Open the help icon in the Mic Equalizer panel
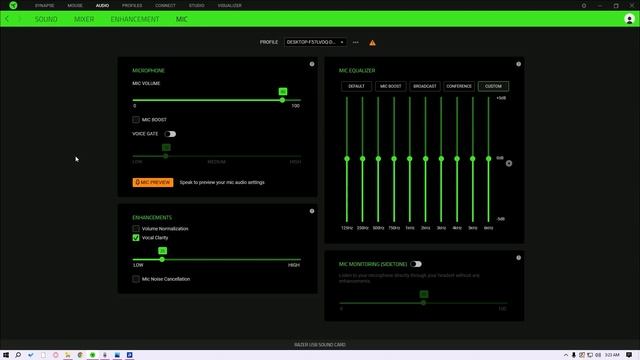The height and width of the screenshot is (360, 640). pyautogui.click(x=518, y=64)
